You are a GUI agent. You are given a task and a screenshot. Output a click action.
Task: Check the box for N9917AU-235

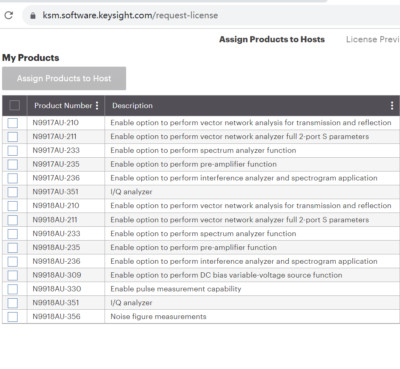[13, 164]
